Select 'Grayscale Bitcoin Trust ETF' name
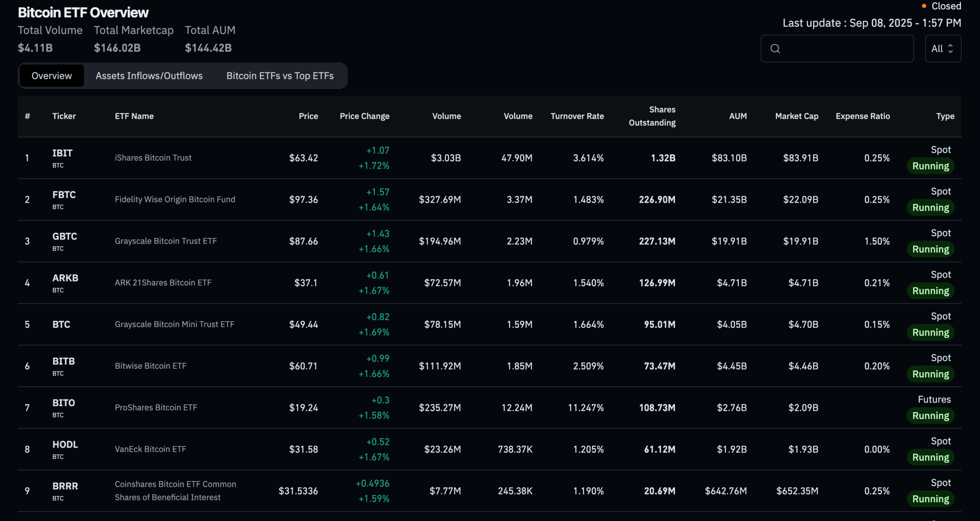980x521 pixels. click(x=165, y=241)
